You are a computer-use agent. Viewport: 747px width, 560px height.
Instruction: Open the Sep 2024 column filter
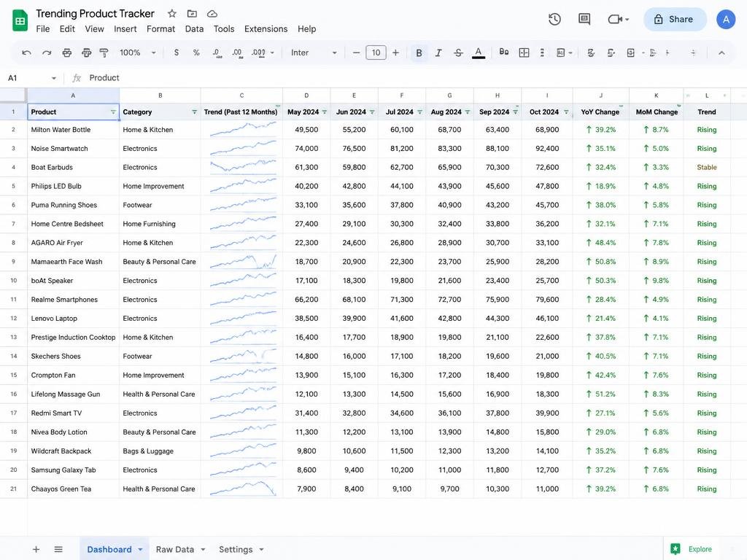(x=515, y=112)
